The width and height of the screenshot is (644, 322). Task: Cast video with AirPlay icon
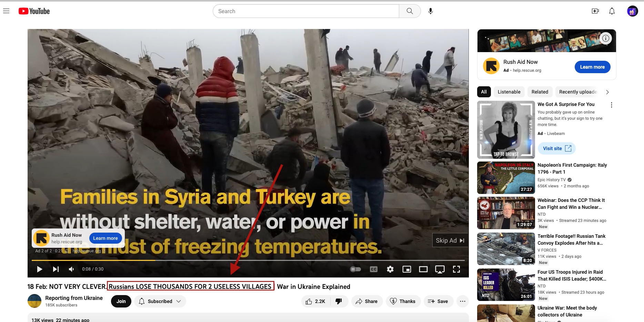point(440,269)
